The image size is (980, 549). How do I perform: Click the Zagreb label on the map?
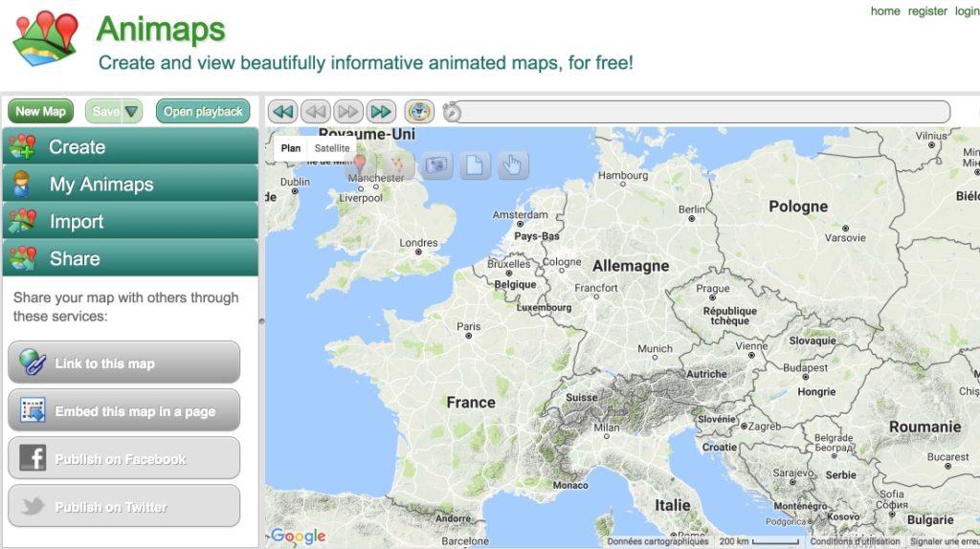click(x=765, y=427)
